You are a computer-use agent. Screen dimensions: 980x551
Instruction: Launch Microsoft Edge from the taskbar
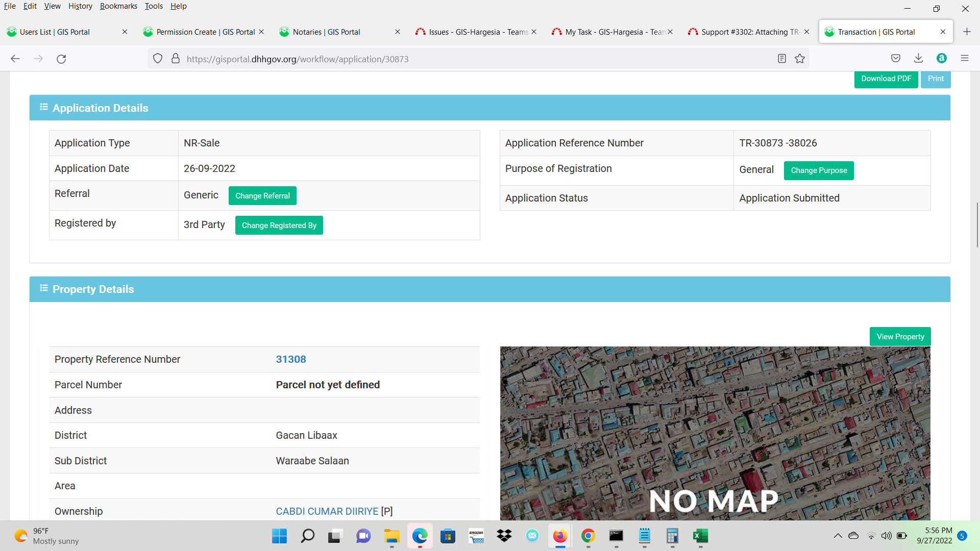[420, 536]
